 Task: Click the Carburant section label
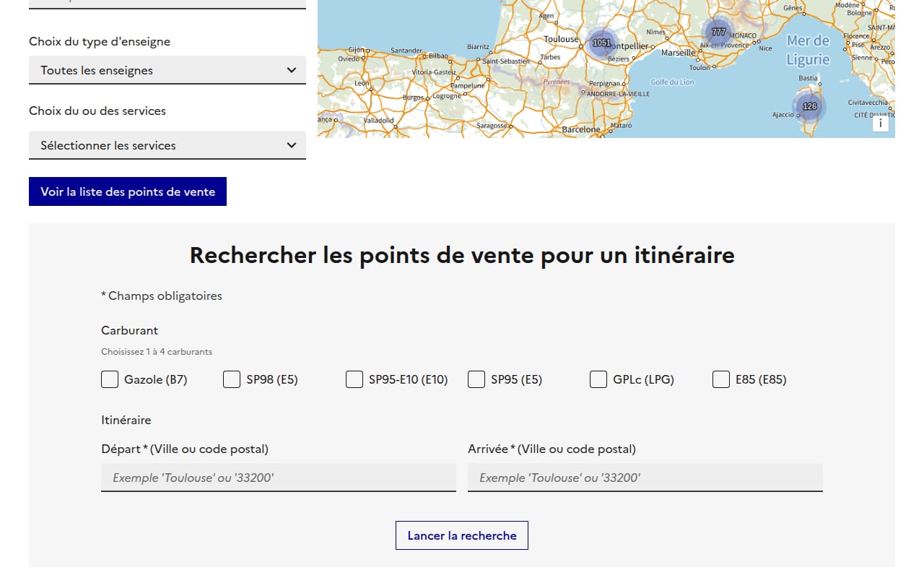pos(130,330)
